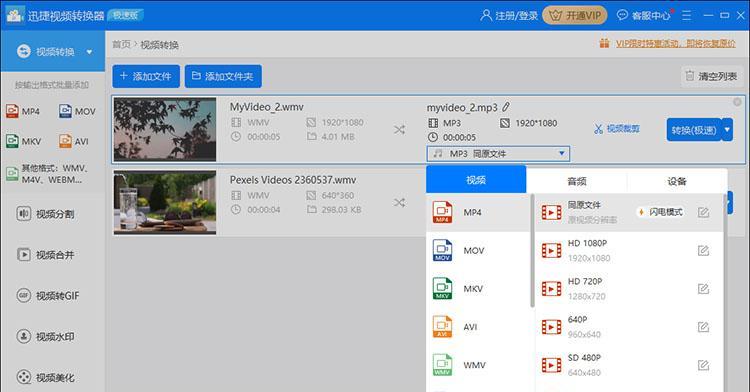Screen dimensions: 750x392
Task: Open the 视频转GIF tool
Action: [x=48, y=295]
